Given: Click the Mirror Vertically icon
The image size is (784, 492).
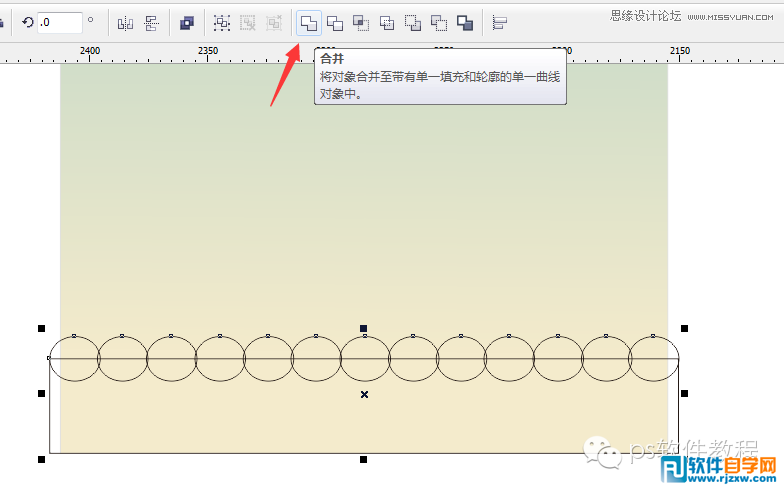Looking at the screenshot, I should 151,23.
